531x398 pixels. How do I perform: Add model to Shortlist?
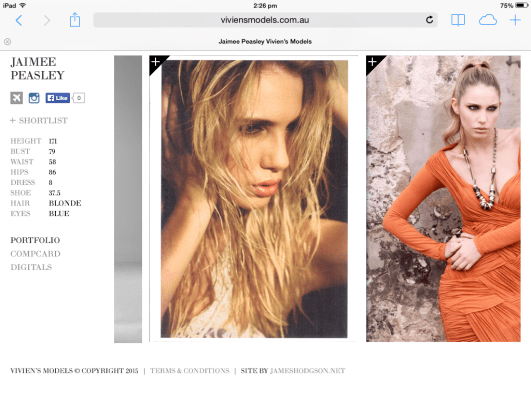[x=39, y=121]
